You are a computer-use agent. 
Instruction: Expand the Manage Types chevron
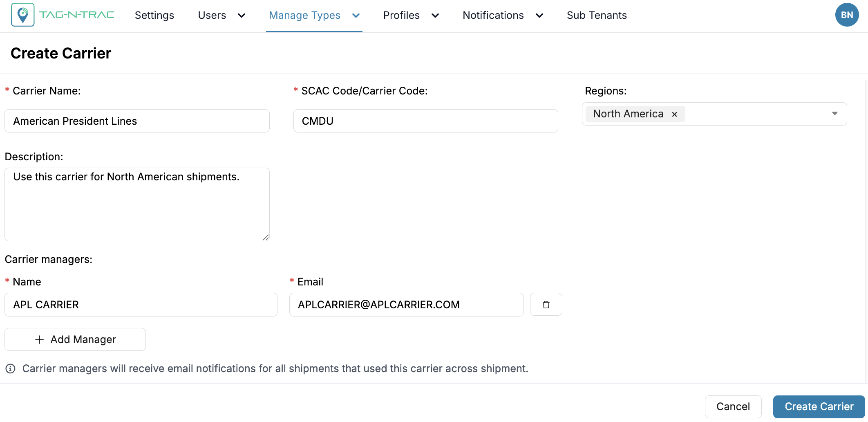356,16
